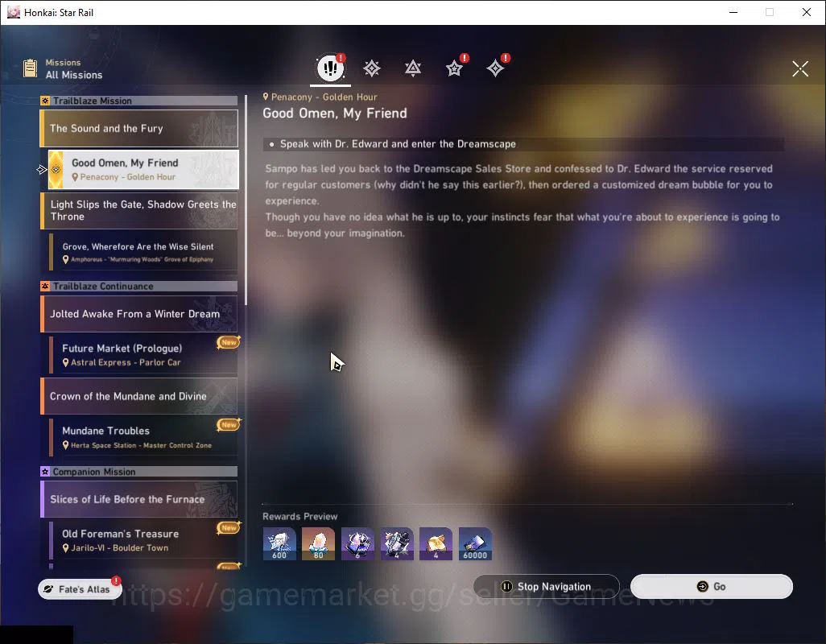View the 60000 credits reward
Image resolution: width=826 pixels, height=644 pixels.
tap(475, 544)
